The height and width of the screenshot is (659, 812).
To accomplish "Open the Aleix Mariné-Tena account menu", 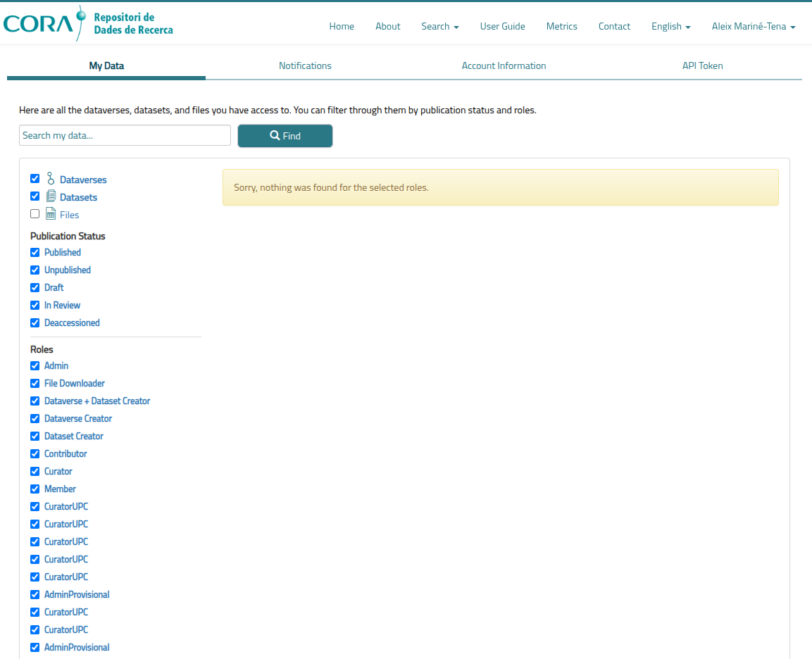I will click(753, 26).
